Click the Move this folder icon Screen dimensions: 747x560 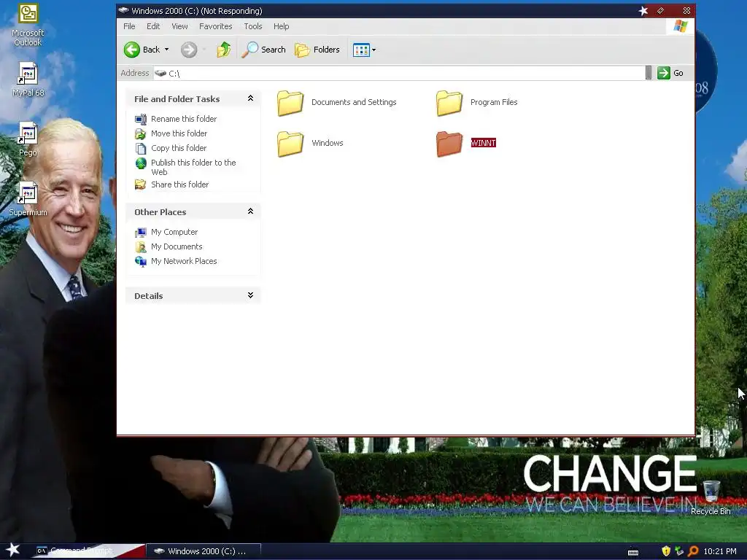pos(141,134)
